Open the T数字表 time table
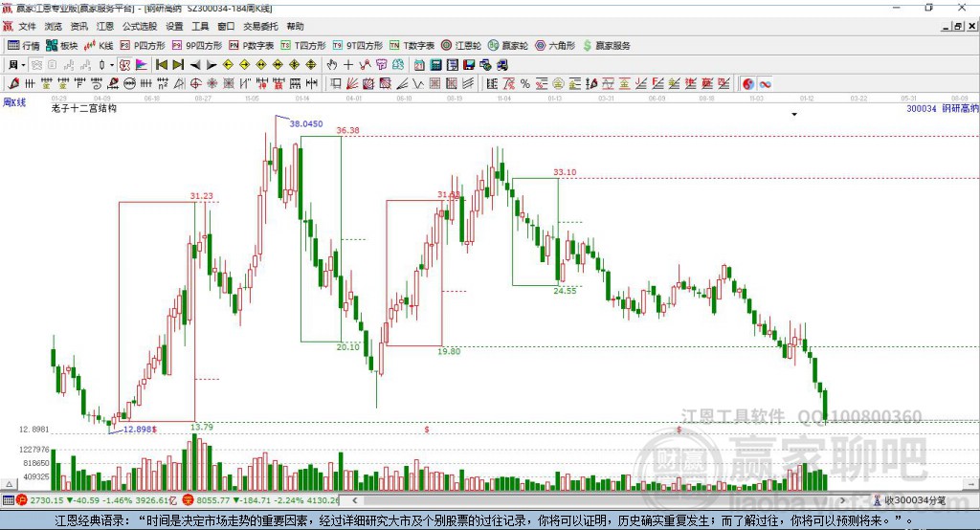Viewport: 980px width, 530px height. (412, 46)
